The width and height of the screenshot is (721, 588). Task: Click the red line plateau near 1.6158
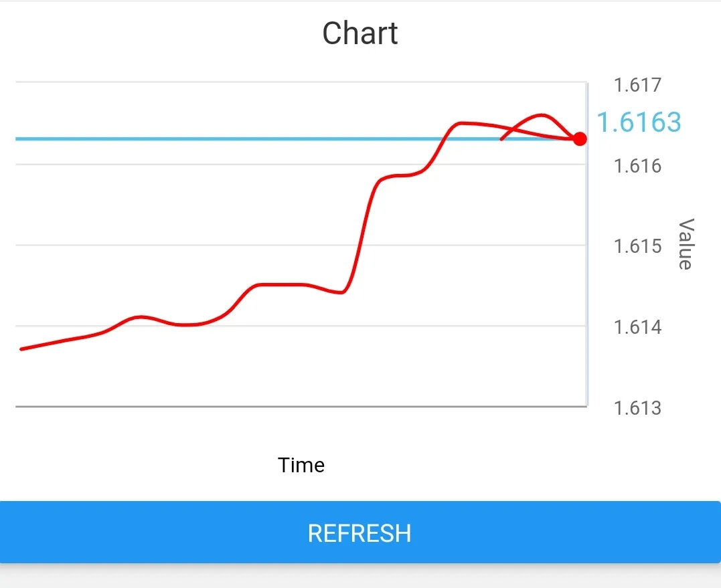point(398,175)
